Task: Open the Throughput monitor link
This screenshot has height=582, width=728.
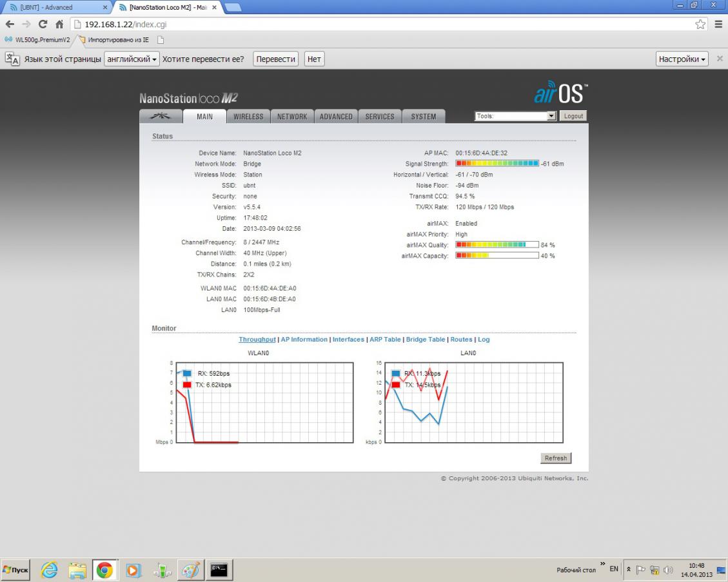Action: tap(257, 340)
